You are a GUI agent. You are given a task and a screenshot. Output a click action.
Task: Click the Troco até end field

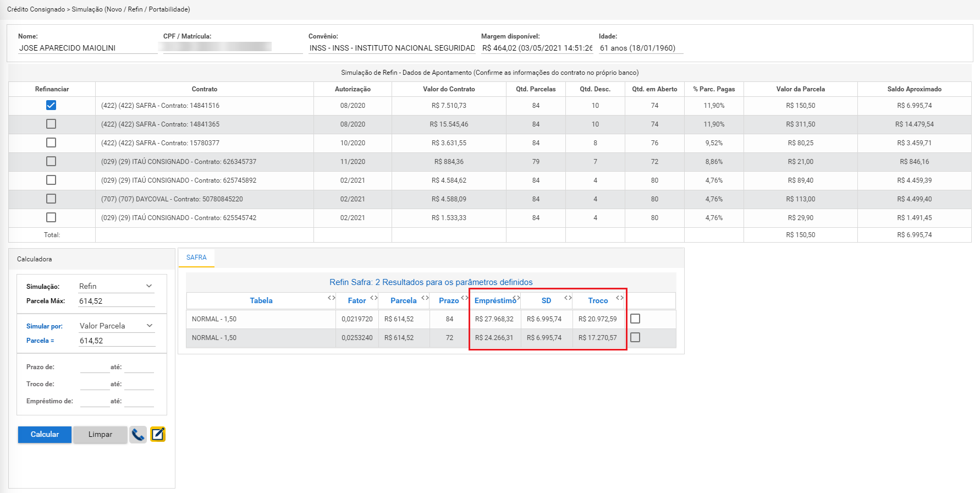[139, 384]
